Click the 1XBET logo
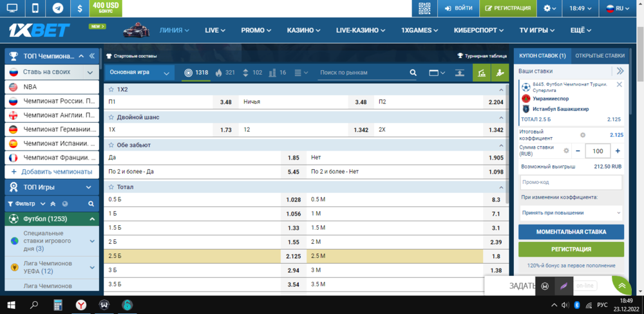Image resolution: width=644 pixels, height=314 pixels. [x=40, y=30]
